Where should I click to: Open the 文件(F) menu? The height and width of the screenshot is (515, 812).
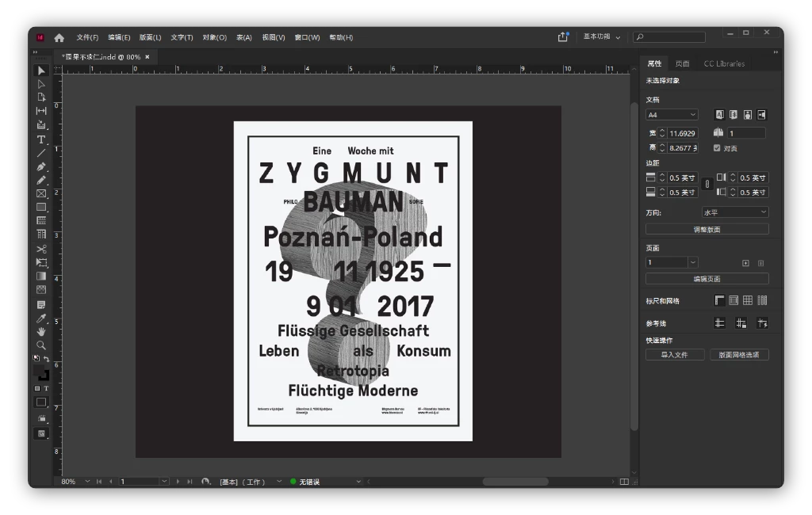point(87,37)
